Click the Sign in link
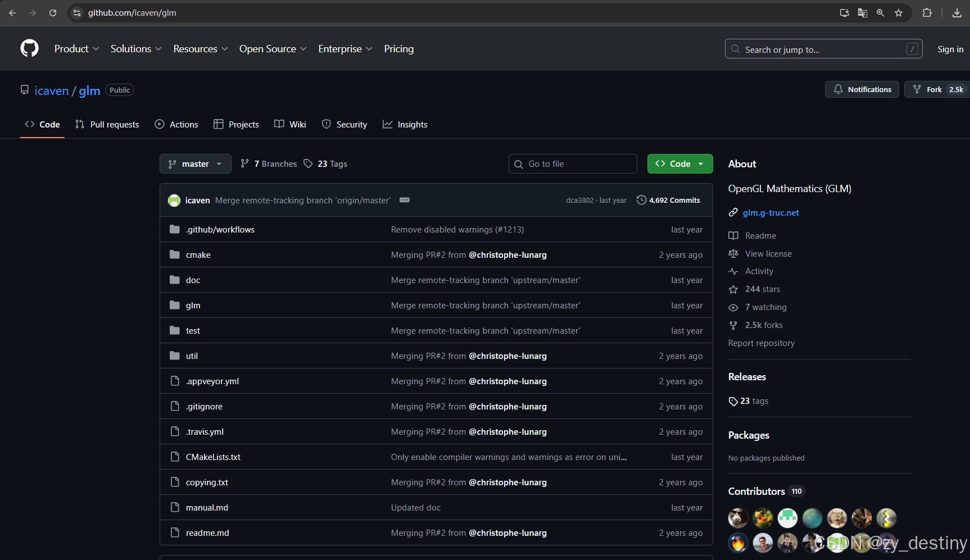This screenshot has height=560, width=970. (950, 49)
